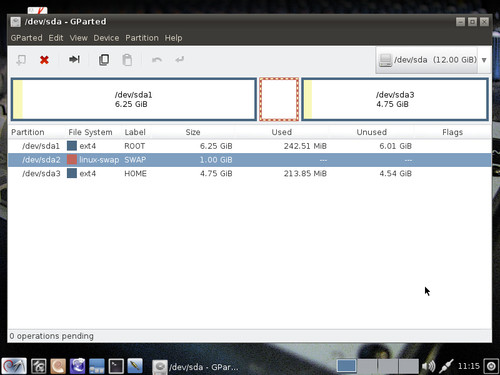500x375 pixels.
Task: Click the Copy partition toolbar icon
Action: (104, 60)
